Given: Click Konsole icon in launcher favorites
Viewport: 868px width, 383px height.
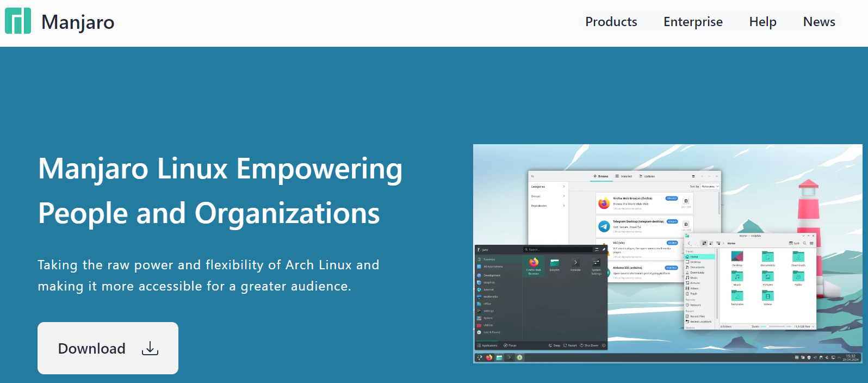Looking at the screenshot, I should 575,263.
